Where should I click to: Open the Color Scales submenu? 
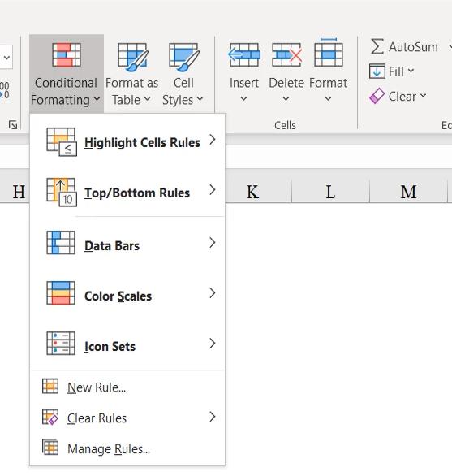[x=127, y=293]
